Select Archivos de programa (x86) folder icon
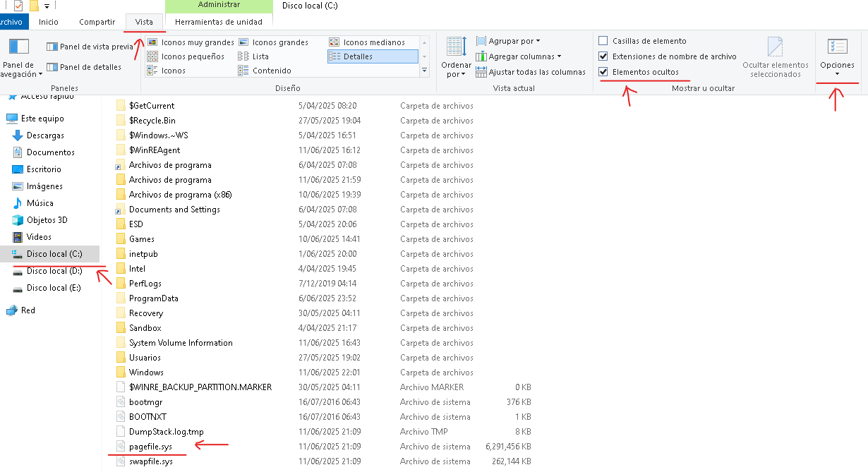The width and height of the screenshot is (868, 472). tap(121, 195)
